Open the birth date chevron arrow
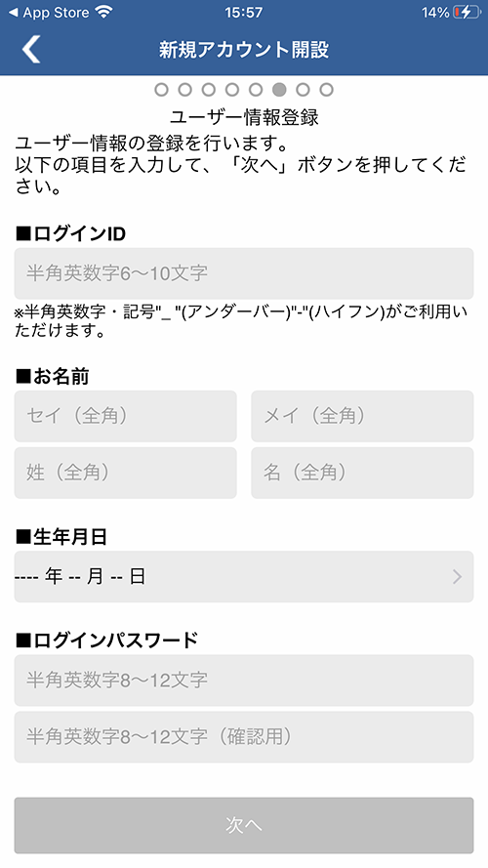 point(457,577)
